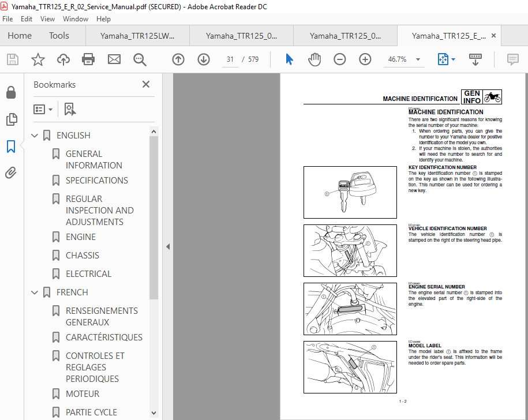Select the FRENCH bookmark label

pos(72,292)
